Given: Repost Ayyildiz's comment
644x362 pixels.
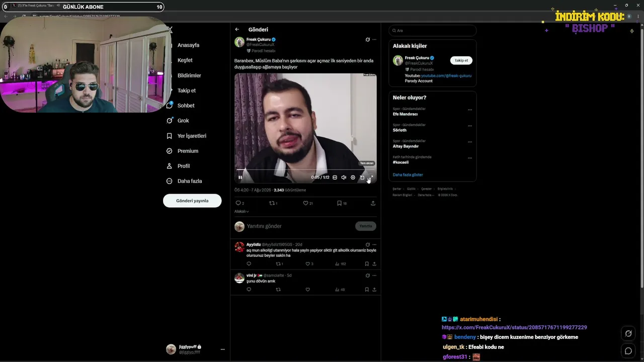Looking at the screenshot, I should [278, 264].
